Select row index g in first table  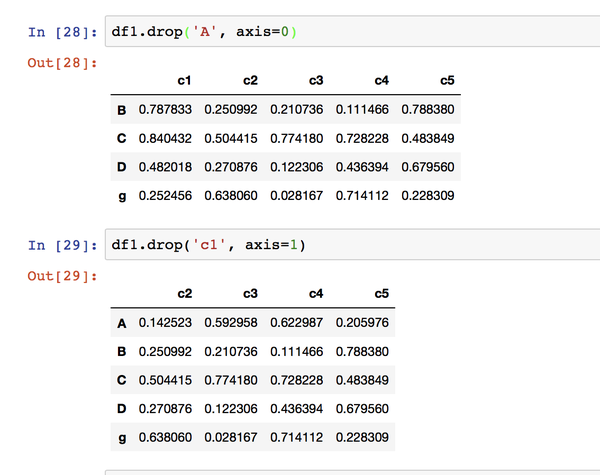tap(122, 196)
